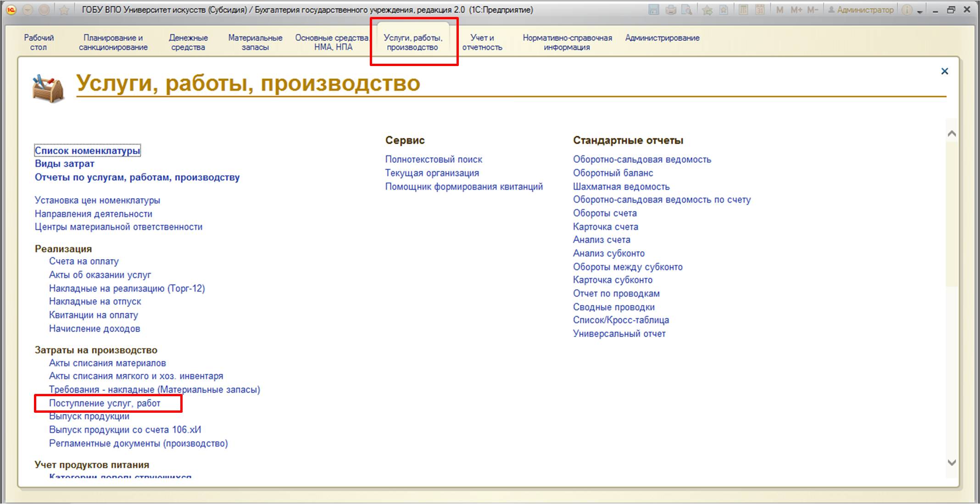The width and height of the screenshot is (980, 504).
Task: Click the info help icon near Администратор
Action: (x=907, y=10)
